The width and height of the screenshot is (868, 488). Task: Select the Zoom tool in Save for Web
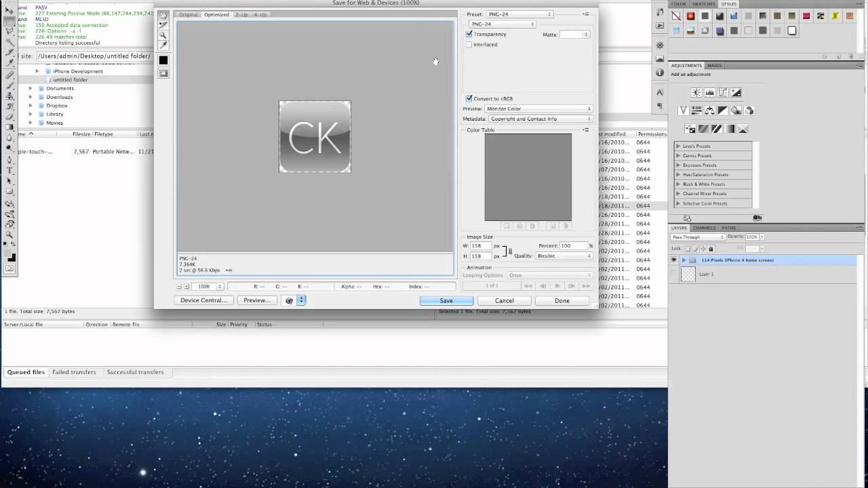click(163, 35)
